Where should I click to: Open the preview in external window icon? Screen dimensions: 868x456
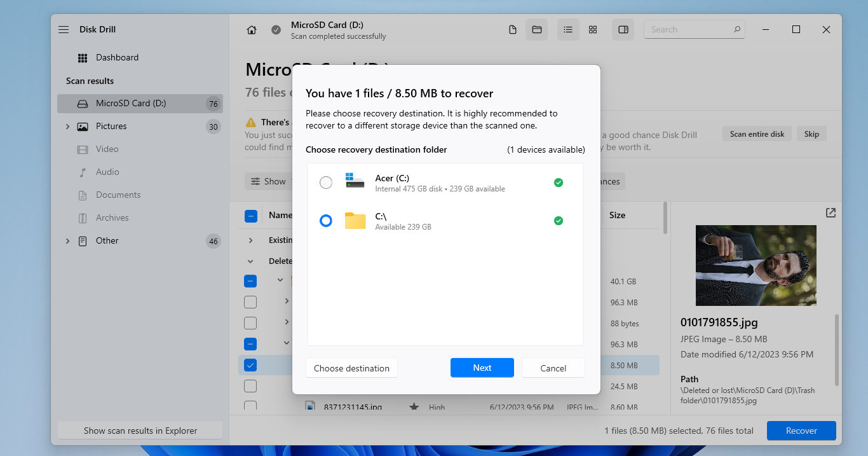(x=831, y=213)
